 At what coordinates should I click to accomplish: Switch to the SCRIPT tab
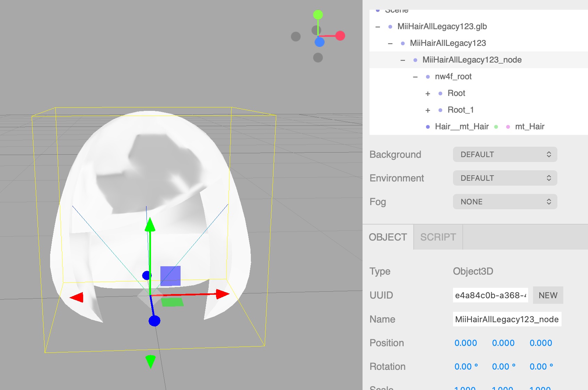pos(438,237)
